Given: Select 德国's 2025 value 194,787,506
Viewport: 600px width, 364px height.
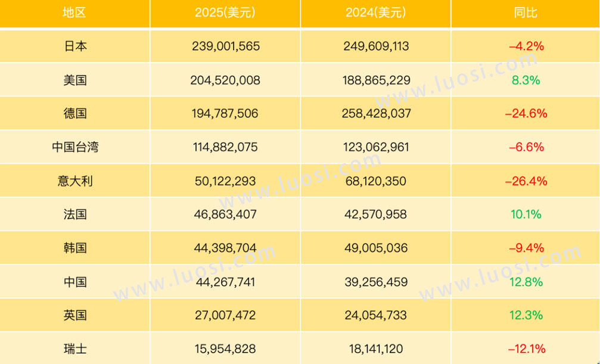Looking at the screenshot, I should [225, 113].
